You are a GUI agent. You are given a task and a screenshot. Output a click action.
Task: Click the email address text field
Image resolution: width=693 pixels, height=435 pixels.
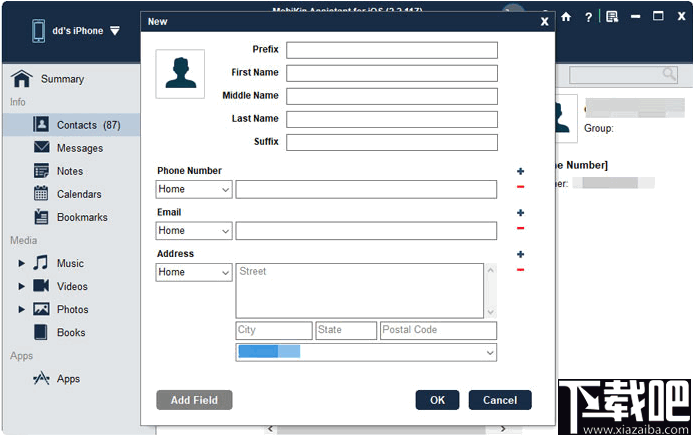click(366, 231)
